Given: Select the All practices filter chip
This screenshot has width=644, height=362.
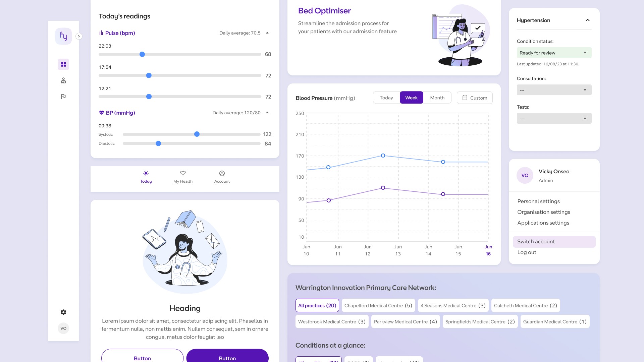Looking at the screenshot, I should (317, 305).
